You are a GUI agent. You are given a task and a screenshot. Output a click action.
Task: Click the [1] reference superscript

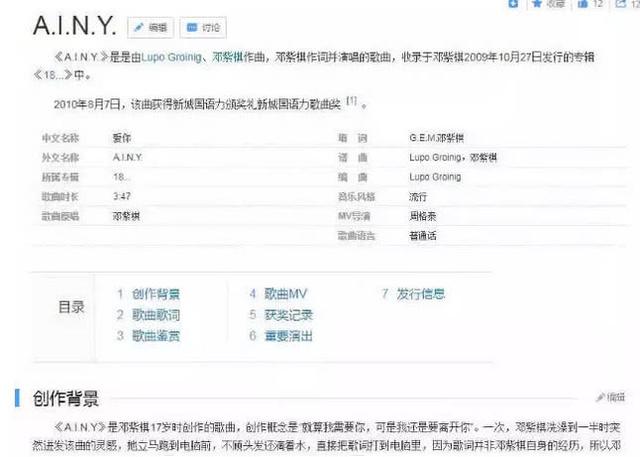(351, 100)
